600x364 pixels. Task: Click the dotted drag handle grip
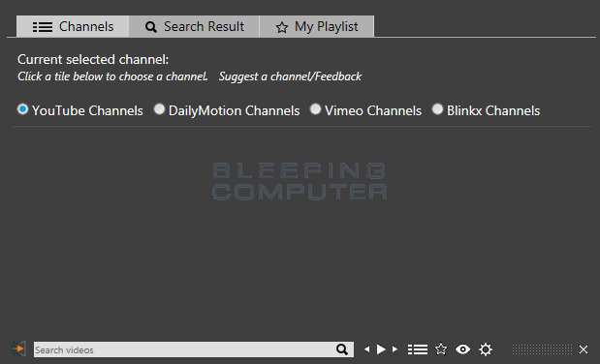pos(542,349)
